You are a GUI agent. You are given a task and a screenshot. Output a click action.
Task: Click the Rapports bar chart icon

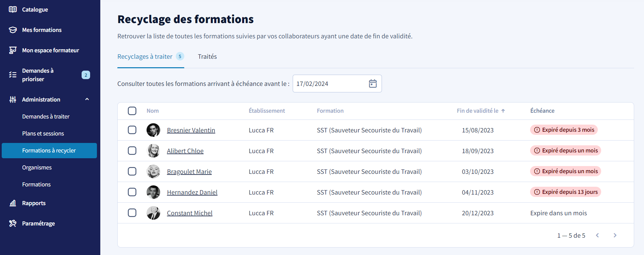[x=13, y=203]
